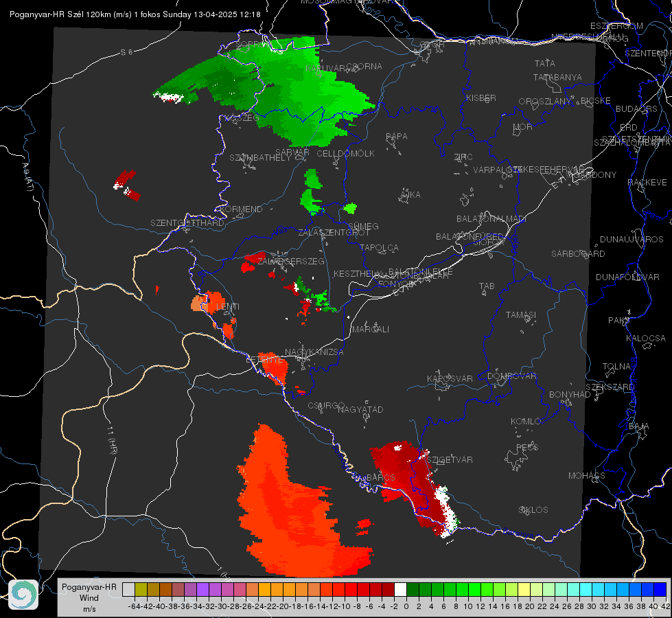This screenshot has height=618, width=672.
Task: Click the MARCALI city label
Action: point(371,330)
